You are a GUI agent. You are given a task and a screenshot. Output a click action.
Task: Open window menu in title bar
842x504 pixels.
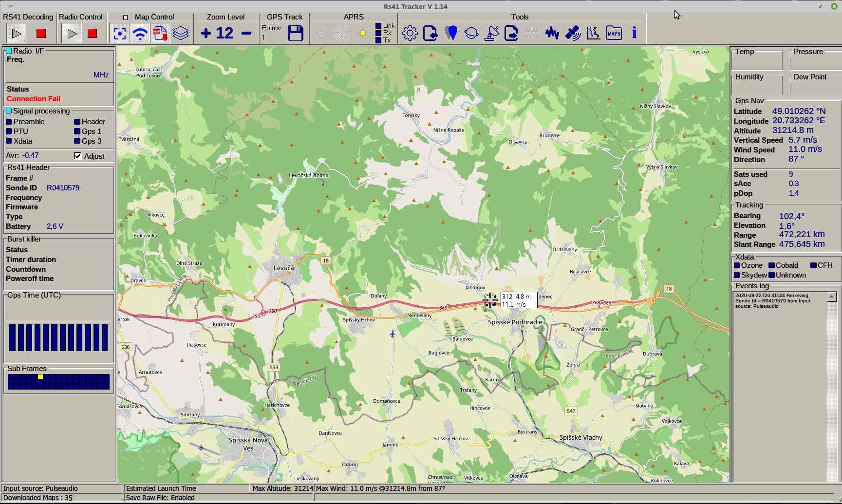coord(11,6)
